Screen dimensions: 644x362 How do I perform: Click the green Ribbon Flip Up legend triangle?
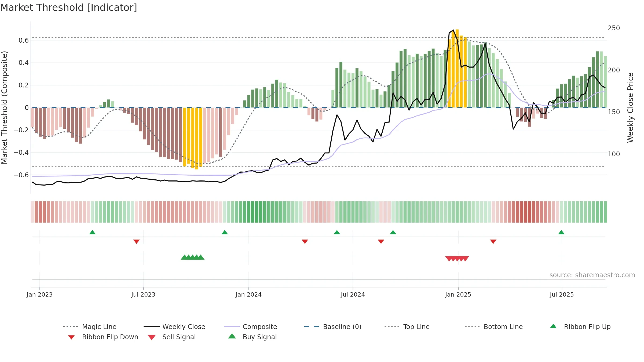point(553,326)
